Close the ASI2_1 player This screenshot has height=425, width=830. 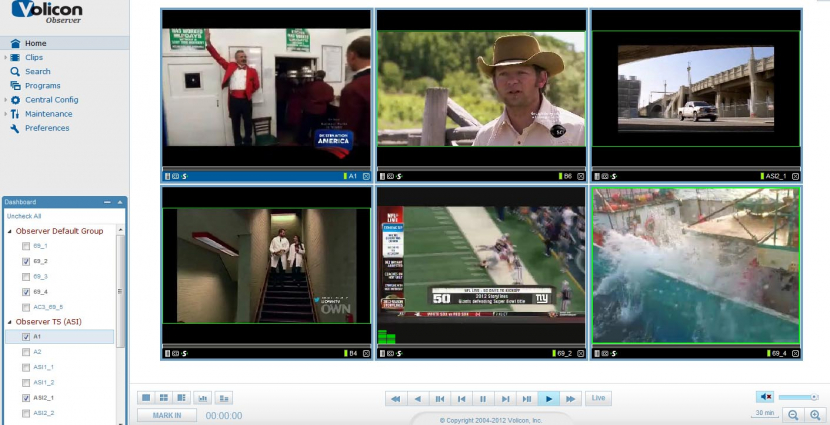coord(796,176)
